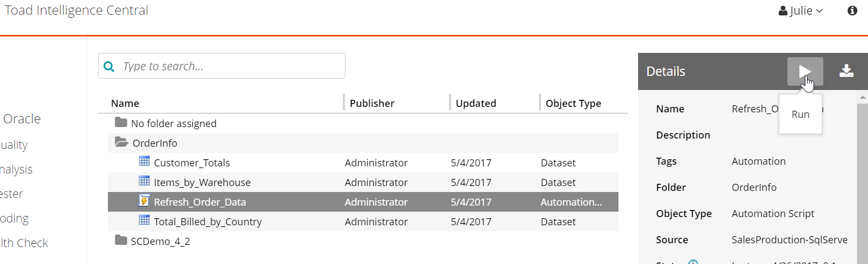Viewport: 868px width, 264px height.
Task: Select the Items_by_Warehouse row name
Action: (x=202, y=182)
